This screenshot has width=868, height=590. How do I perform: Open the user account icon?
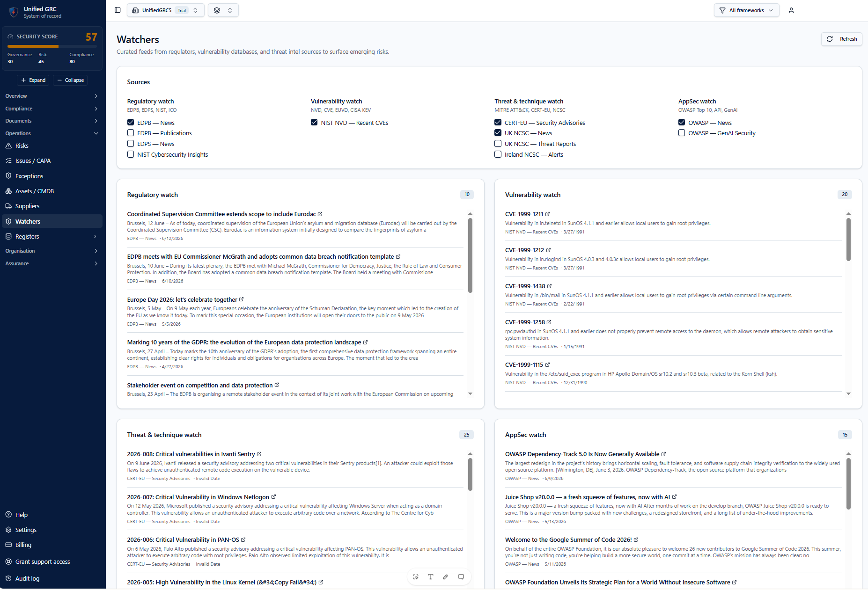coord(791,10)
